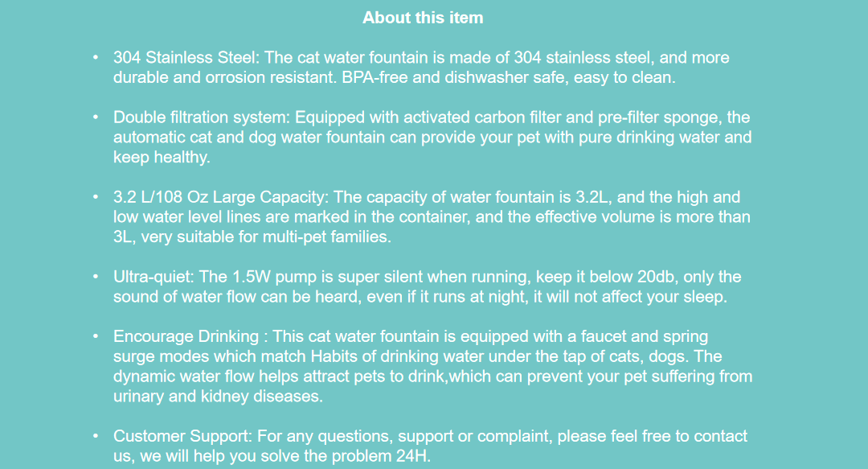Viewport: 868px width, 469px height.
Task: Click bullet dot beside Large Capacity item
Action: click(x=96, y=197)
